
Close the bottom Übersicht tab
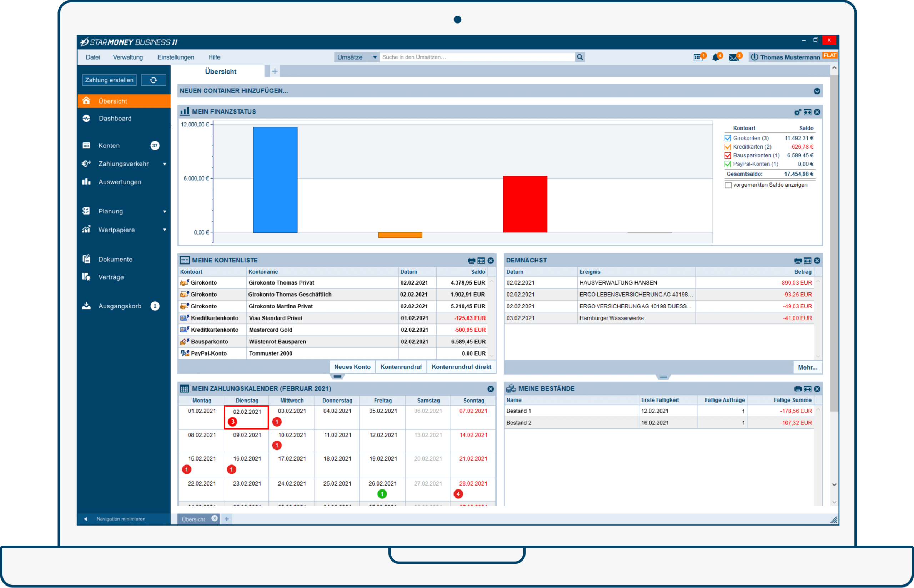point(215,519)
